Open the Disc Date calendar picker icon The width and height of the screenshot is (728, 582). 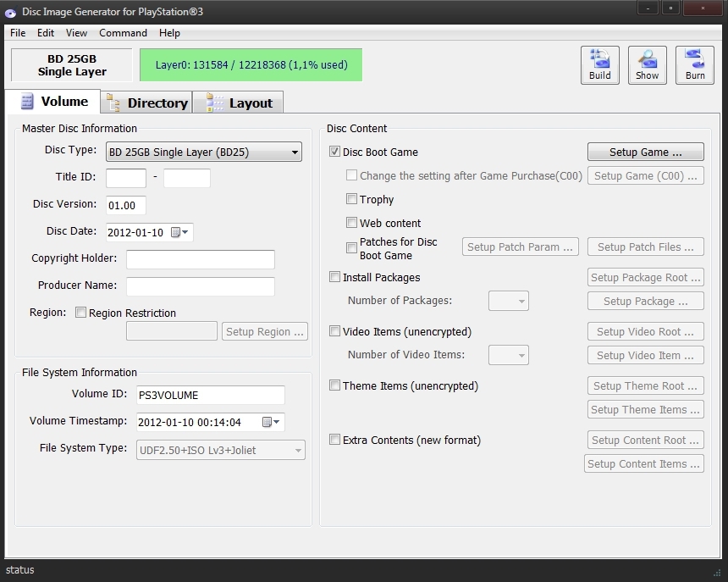click(x=179, y=232)
